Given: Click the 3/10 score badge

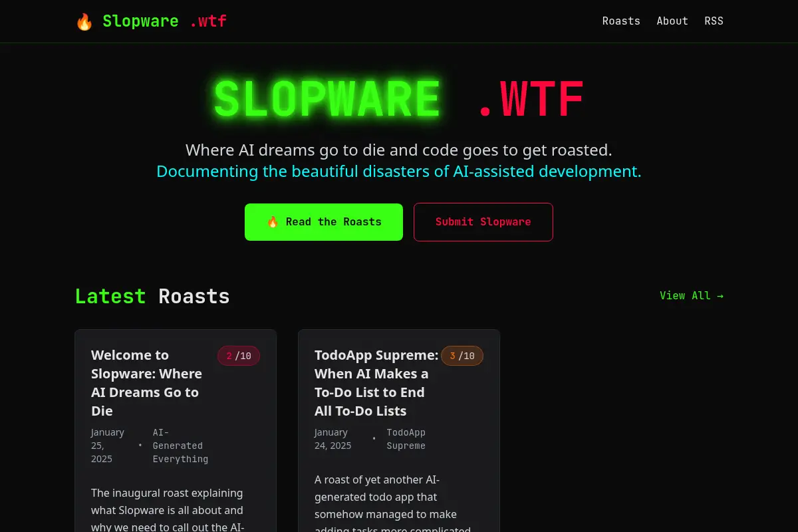Looking at the screenshot, I should click(x=462, y=356).
